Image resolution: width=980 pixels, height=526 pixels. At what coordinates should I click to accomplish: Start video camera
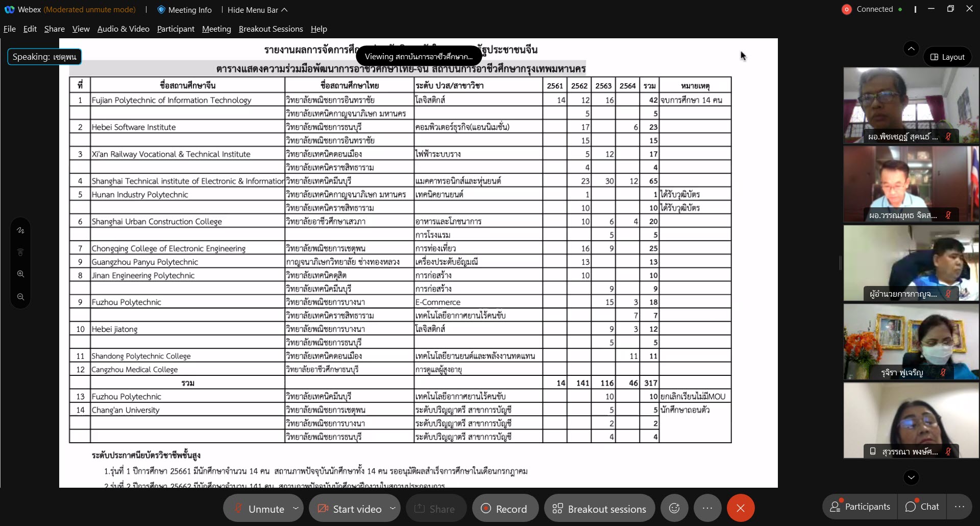click(x=350, y=509)
